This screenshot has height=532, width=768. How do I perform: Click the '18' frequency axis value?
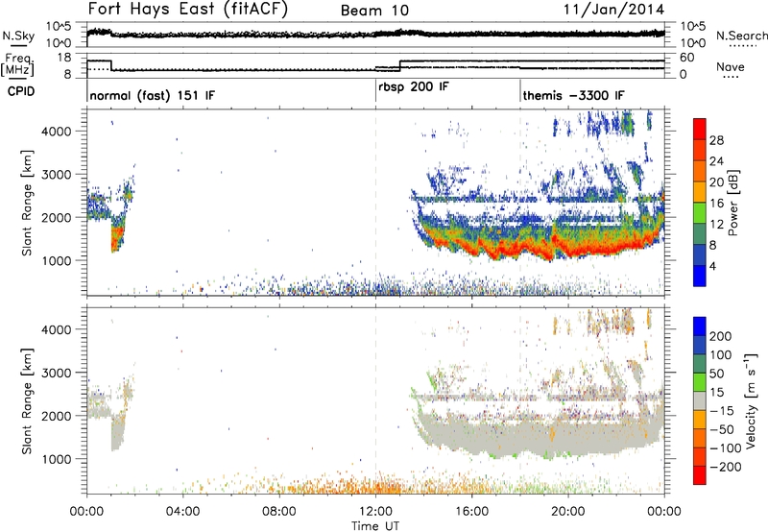point(64,58)
